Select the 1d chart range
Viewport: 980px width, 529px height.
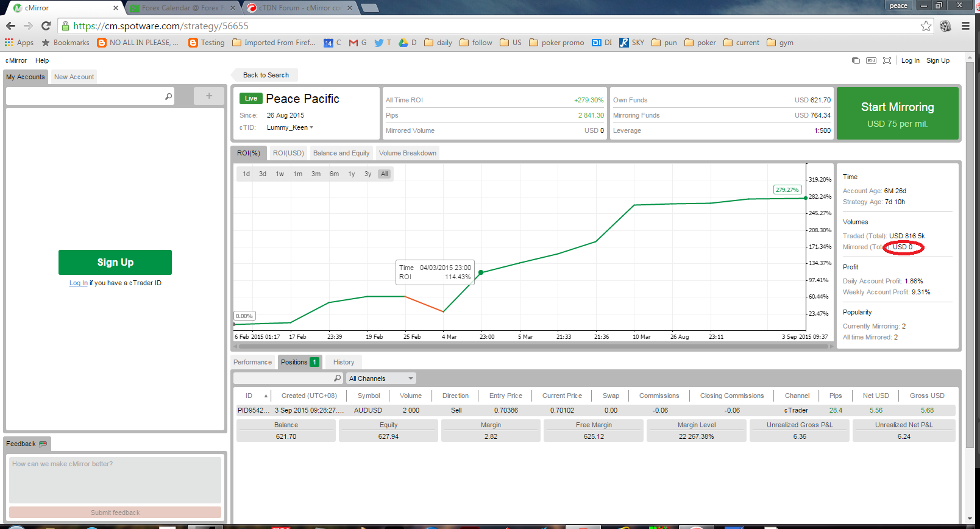tap(246, 174)
